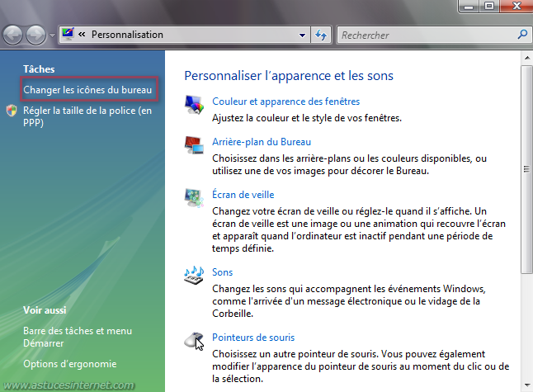Click the magnifying glass search icon
The width and height of the screenshot is (533, 392).
522,35
